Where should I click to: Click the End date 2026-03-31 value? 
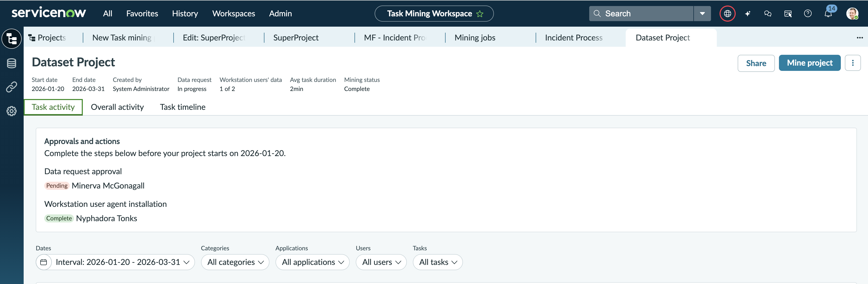coord(88,89)
